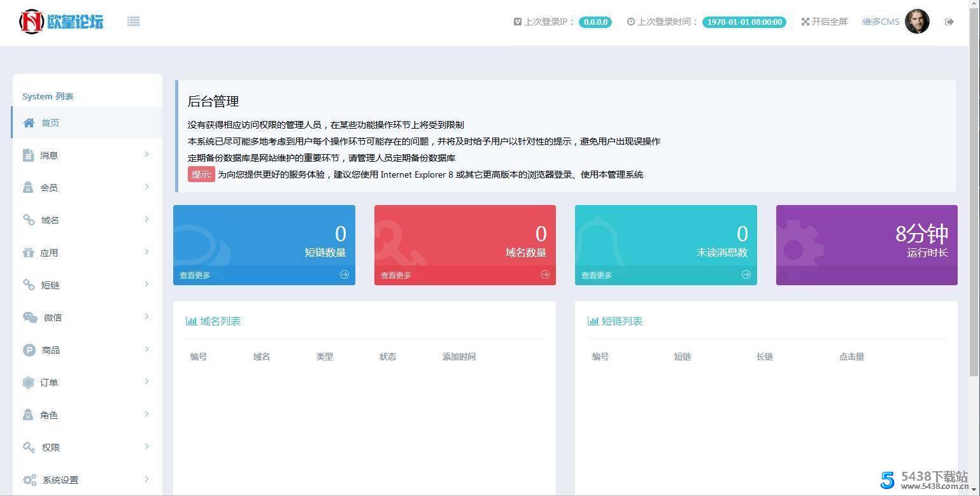Click the arrow button on the red domain card

pos(544,274)
